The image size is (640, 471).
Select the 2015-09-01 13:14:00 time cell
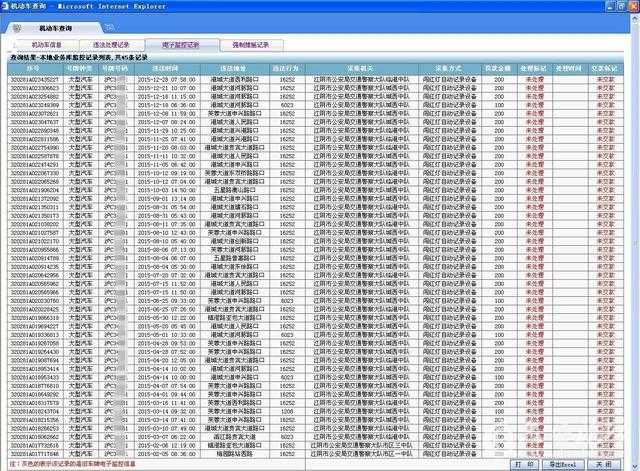click(x=167, y=199)
